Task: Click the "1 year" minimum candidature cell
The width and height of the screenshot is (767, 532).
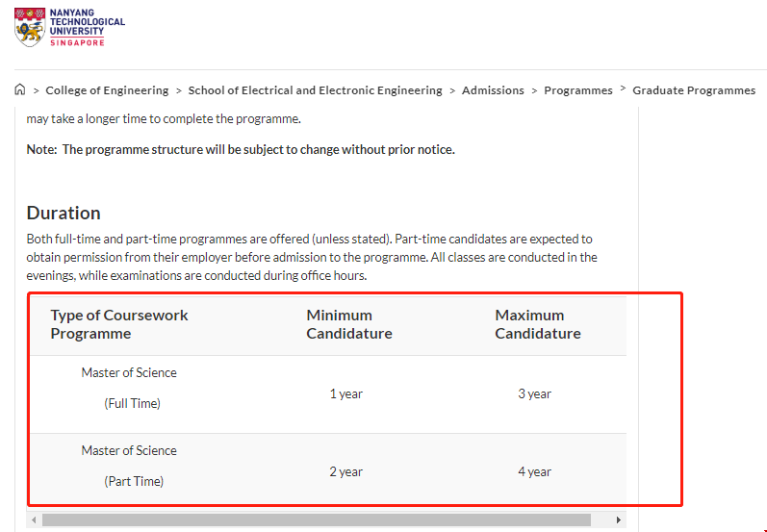Action: click(346, 393)
